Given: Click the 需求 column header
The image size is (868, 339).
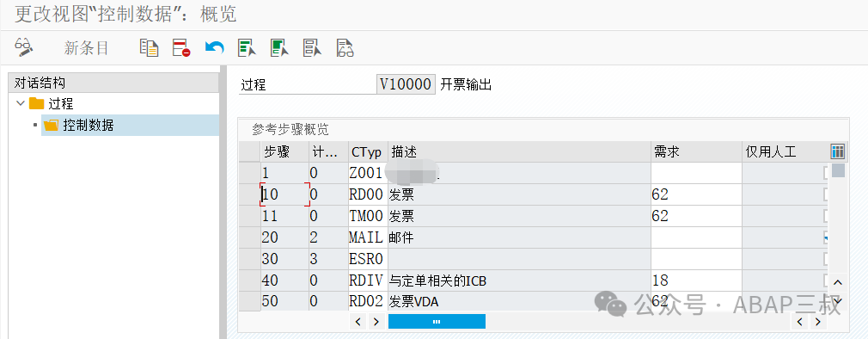Looking at the screenshot, I should (x=696, y=151).
